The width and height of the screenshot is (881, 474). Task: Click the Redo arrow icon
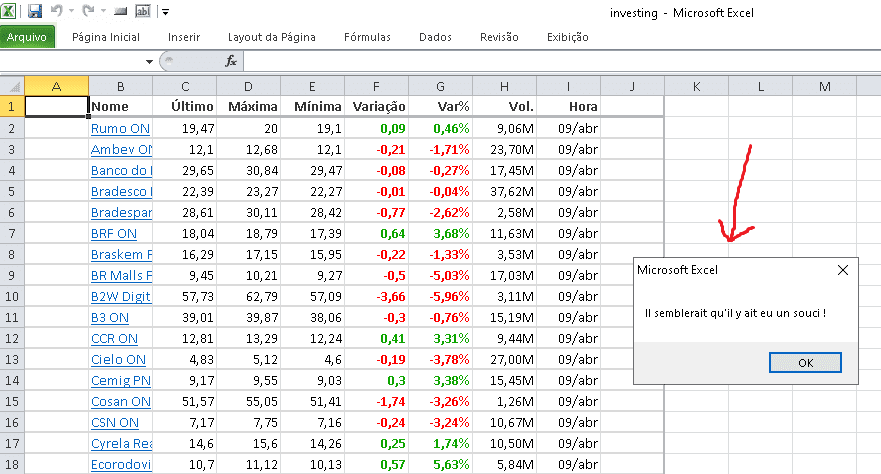[88, 12]
